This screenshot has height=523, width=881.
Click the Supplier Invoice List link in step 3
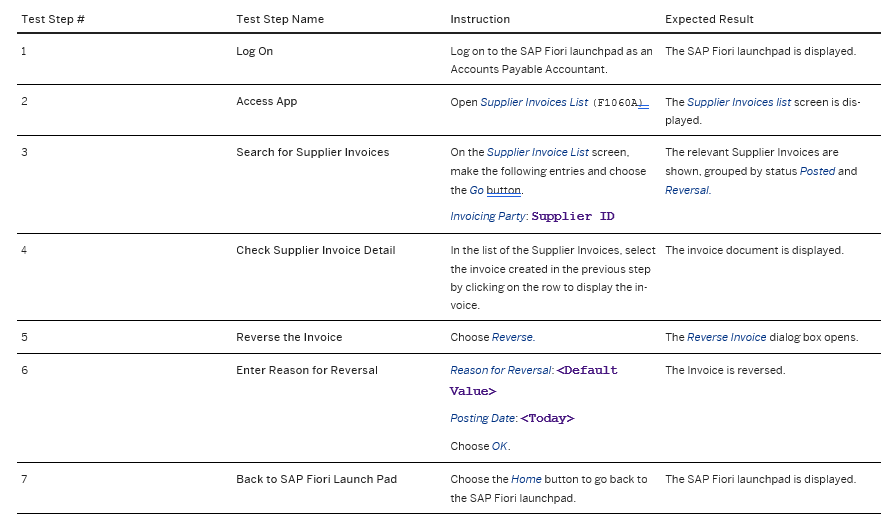(538, 152)
